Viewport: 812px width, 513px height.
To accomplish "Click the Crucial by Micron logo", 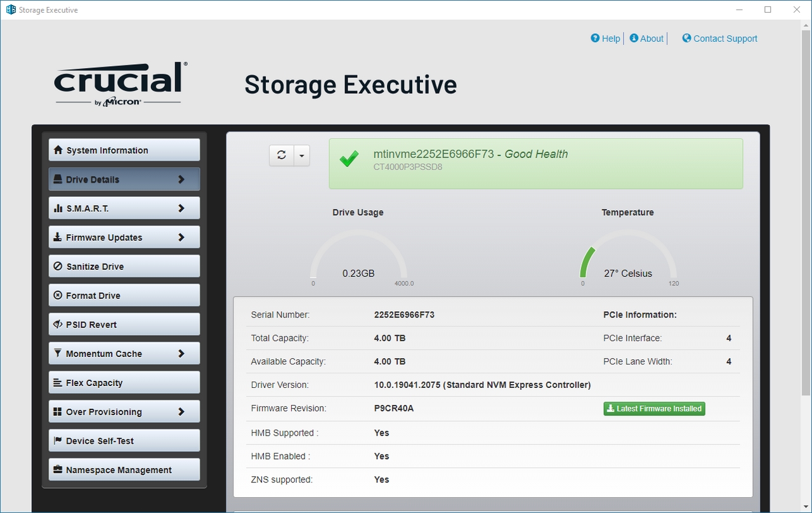I will click(x=121, y=83).
